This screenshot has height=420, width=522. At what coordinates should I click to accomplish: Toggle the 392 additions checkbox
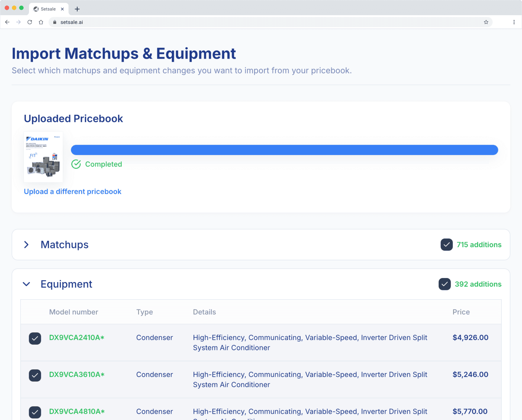pos(445,284)
